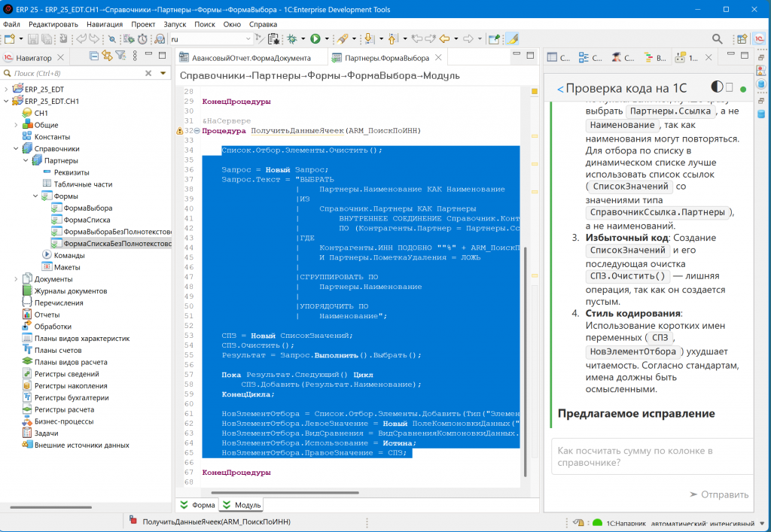The height and width of the screenshot is (532, 771).
Task: Click the Save diskette icon in toolbar
Action: [35, 38]
